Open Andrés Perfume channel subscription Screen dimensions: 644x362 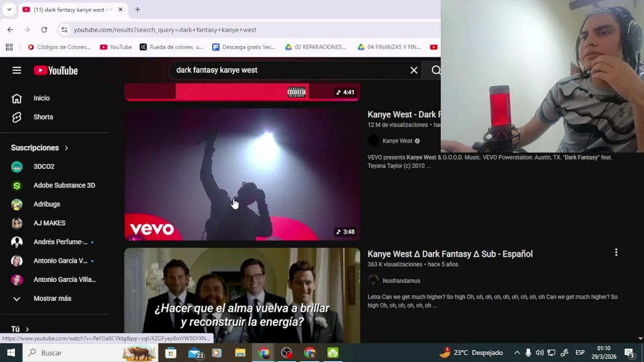click(60, 242)
